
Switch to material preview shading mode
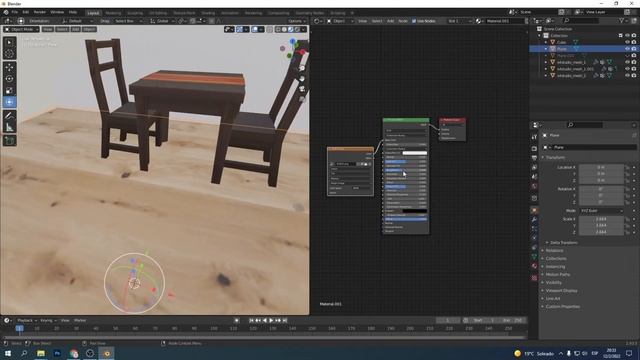tap(291, 29)
